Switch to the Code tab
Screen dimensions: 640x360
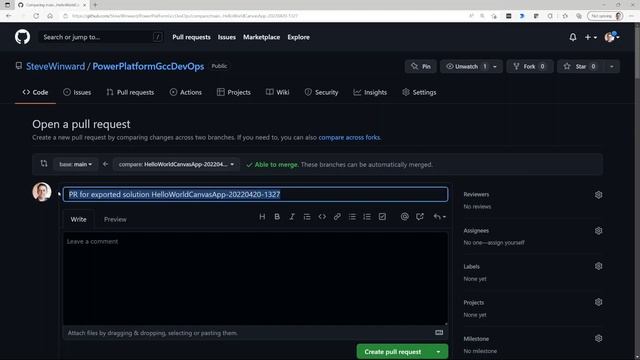[36, 92]
